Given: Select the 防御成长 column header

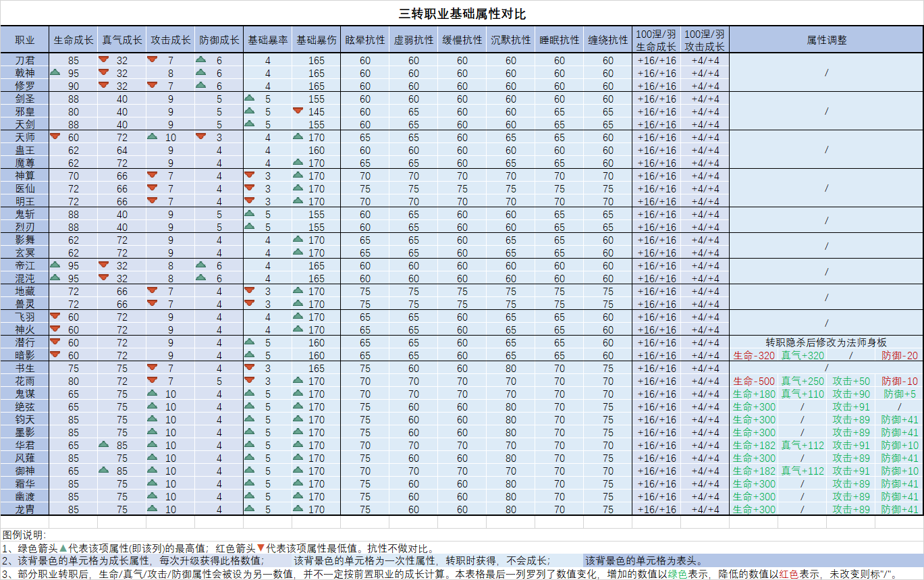Looking at the screenshot, I should (x=219, y=40).
